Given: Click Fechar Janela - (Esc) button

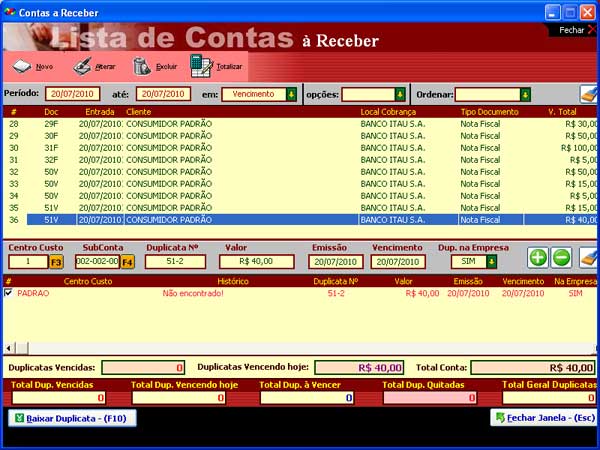Looking at the screenshot, I should point(544,418).
